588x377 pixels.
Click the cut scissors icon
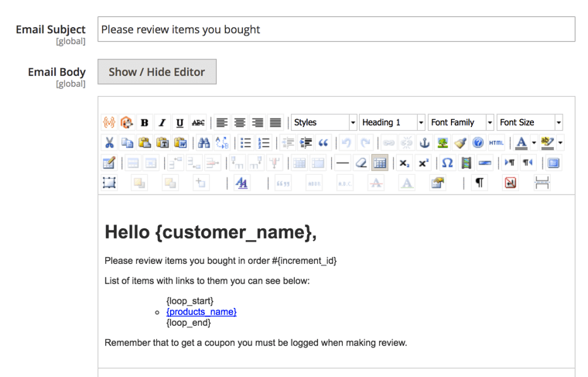[x=109, y=142]
